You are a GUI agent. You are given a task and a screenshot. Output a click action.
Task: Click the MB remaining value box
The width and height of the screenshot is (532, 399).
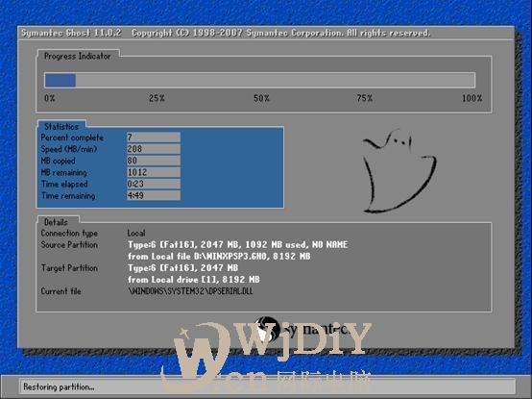click(x=154, y=172)
